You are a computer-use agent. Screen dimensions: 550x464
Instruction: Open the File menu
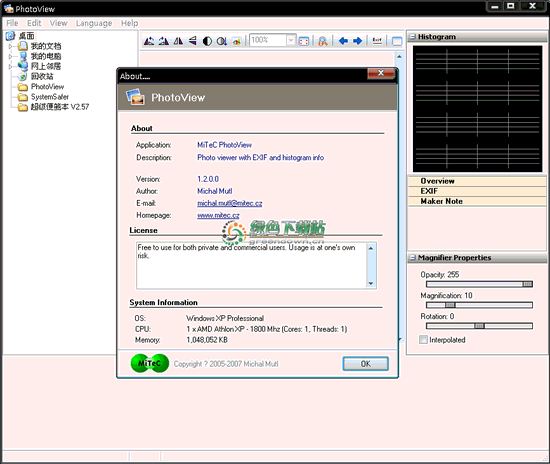[x=12, y=23]
